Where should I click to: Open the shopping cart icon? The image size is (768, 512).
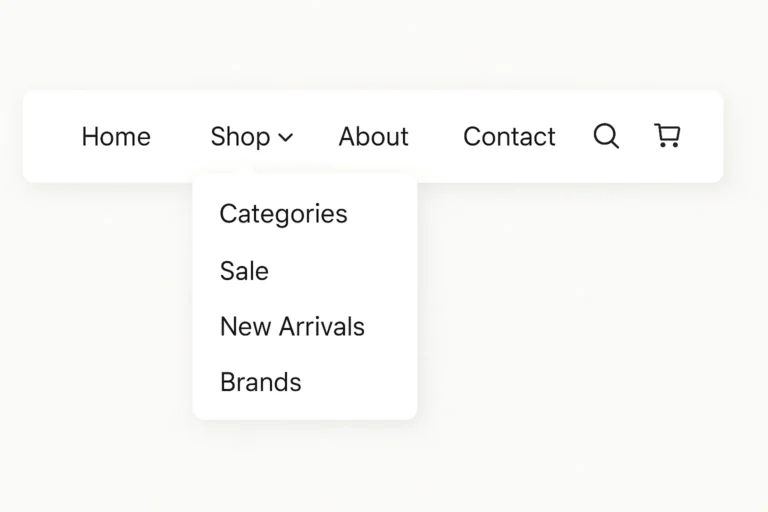[x=667, y=135]
